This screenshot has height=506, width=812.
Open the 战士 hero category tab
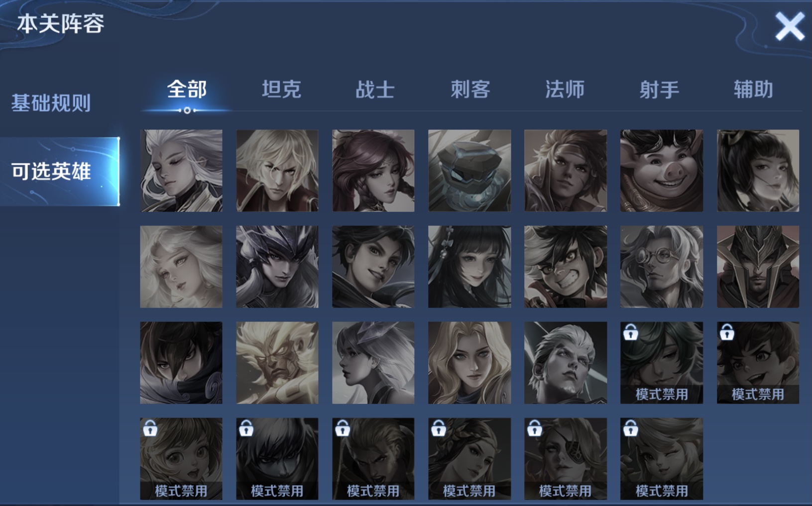(375, 90)
